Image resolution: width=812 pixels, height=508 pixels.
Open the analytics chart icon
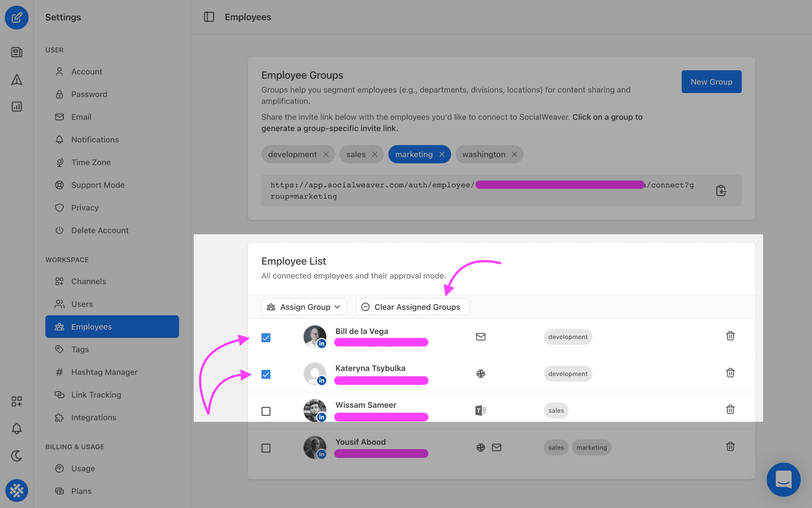[17, 106]
